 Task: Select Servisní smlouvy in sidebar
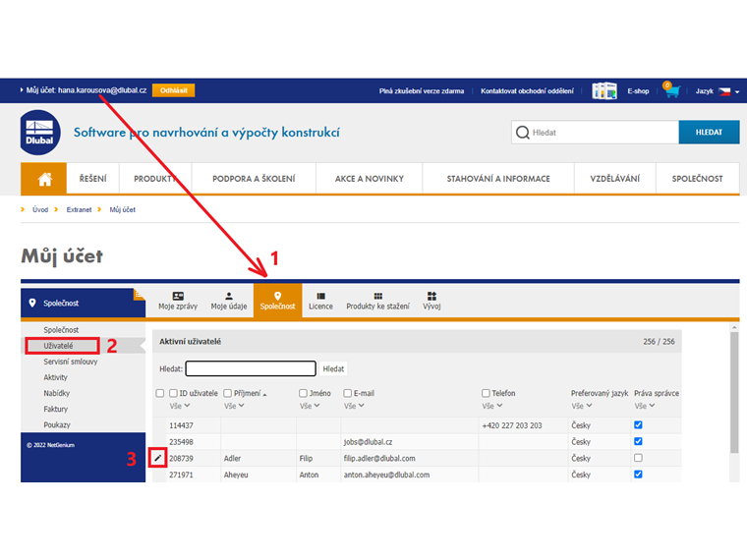[x=71, y=362]
